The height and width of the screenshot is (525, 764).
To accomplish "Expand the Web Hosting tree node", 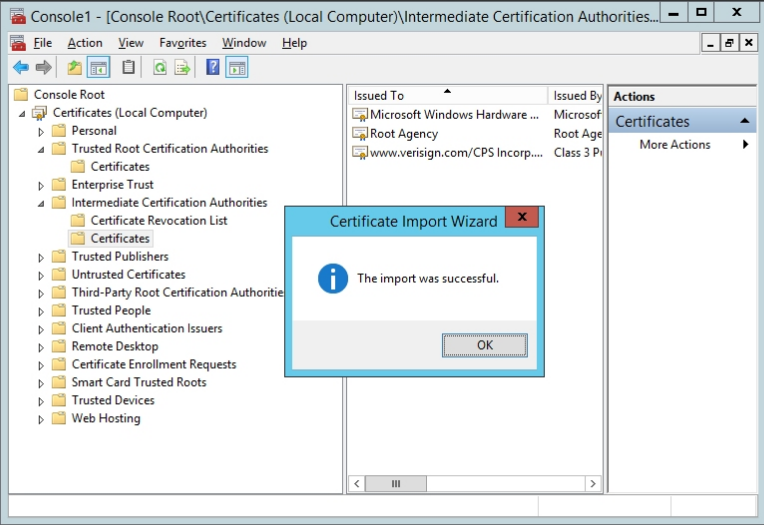I will [41, 419].
